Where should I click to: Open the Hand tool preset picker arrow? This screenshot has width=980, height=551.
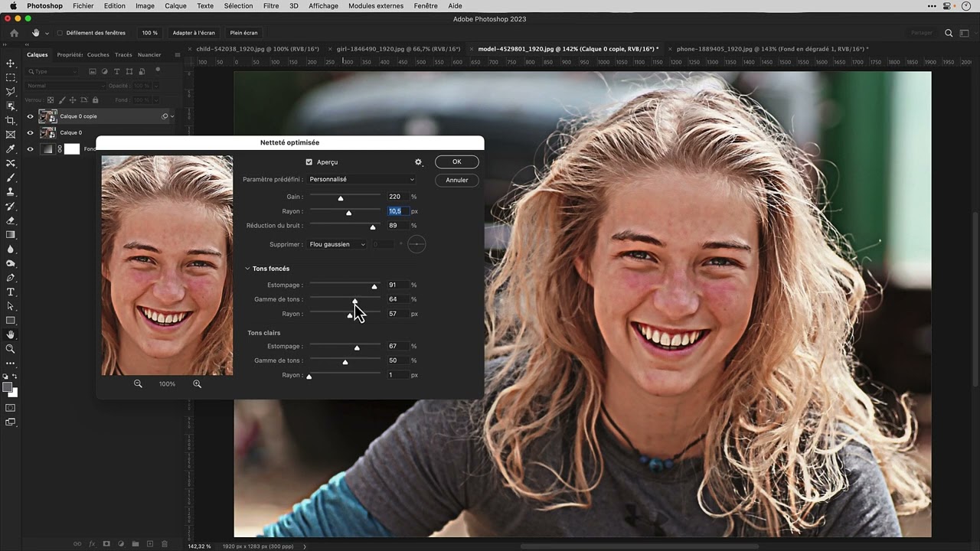click(47, 33)
